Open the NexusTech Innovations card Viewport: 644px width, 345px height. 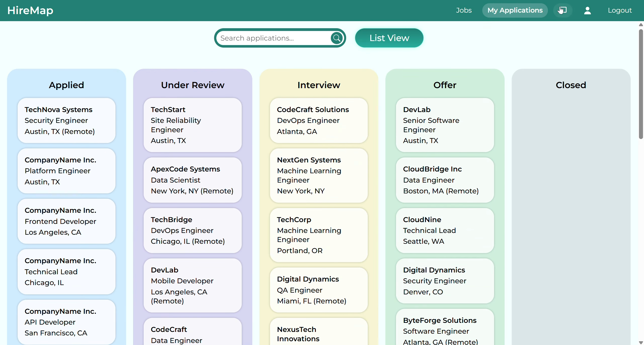[x=319, y=331]
